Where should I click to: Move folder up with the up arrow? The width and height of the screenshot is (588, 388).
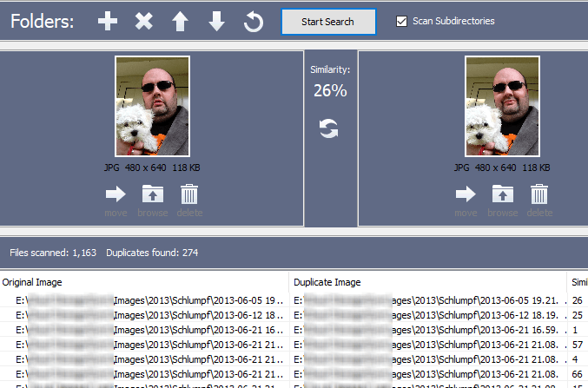pos(180,21)
